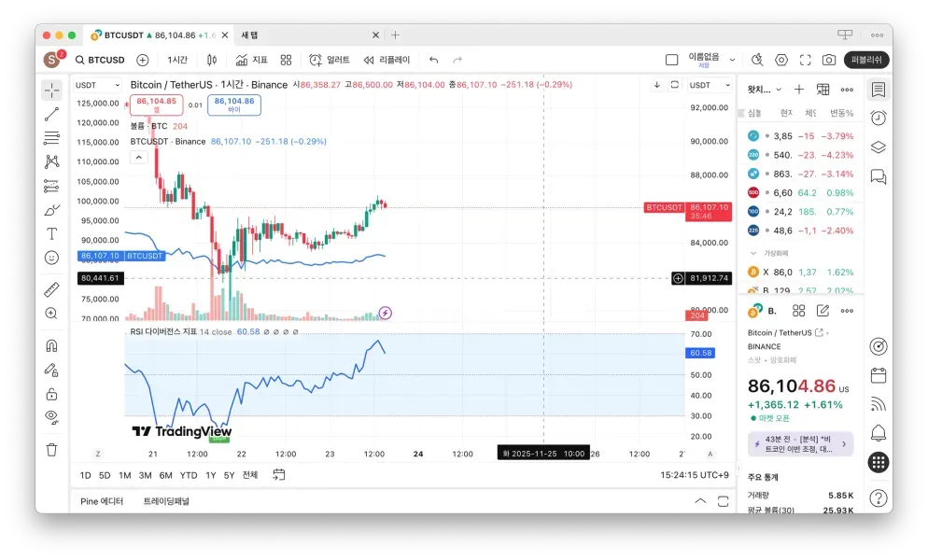
Task: Open the chats sidebar icon
Action: click(879, 176)
